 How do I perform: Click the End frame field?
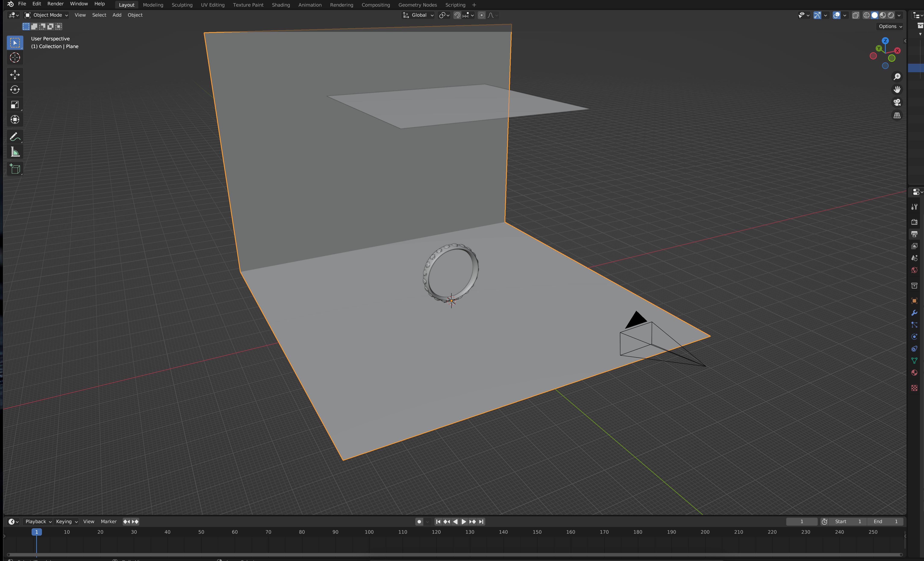pyautogui.click(x=885, y=522)
